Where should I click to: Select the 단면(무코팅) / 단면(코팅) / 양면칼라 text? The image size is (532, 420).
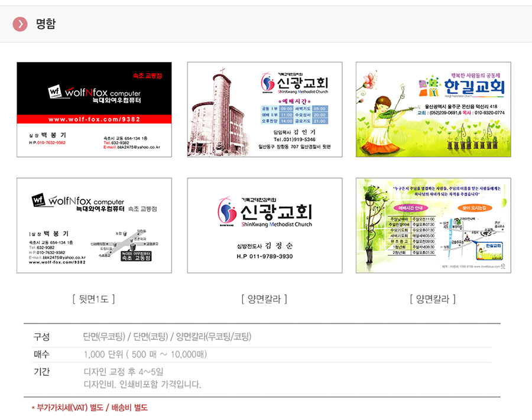[x=167, y=337]
